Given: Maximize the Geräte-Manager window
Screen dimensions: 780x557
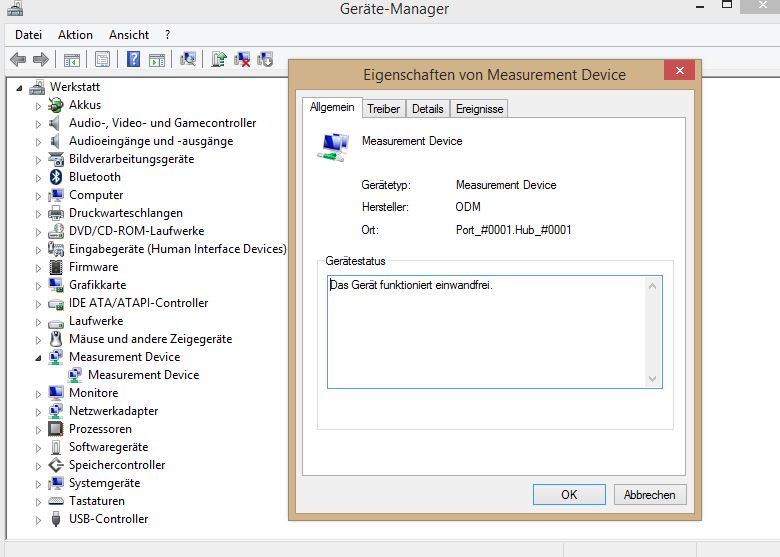Looking at the screenshot, I should click(x=727, y=5).
